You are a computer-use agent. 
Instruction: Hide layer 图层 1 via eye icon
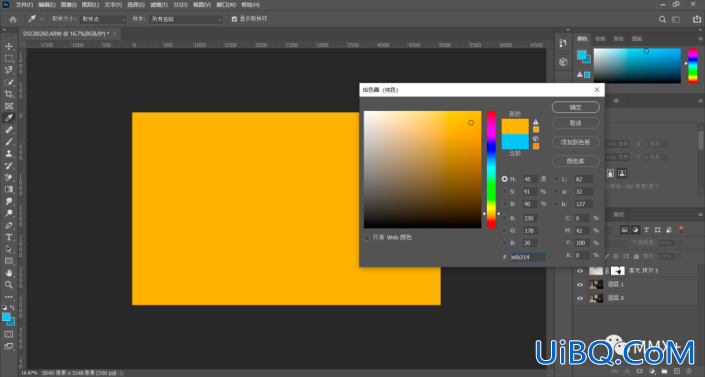coord(580,285)
